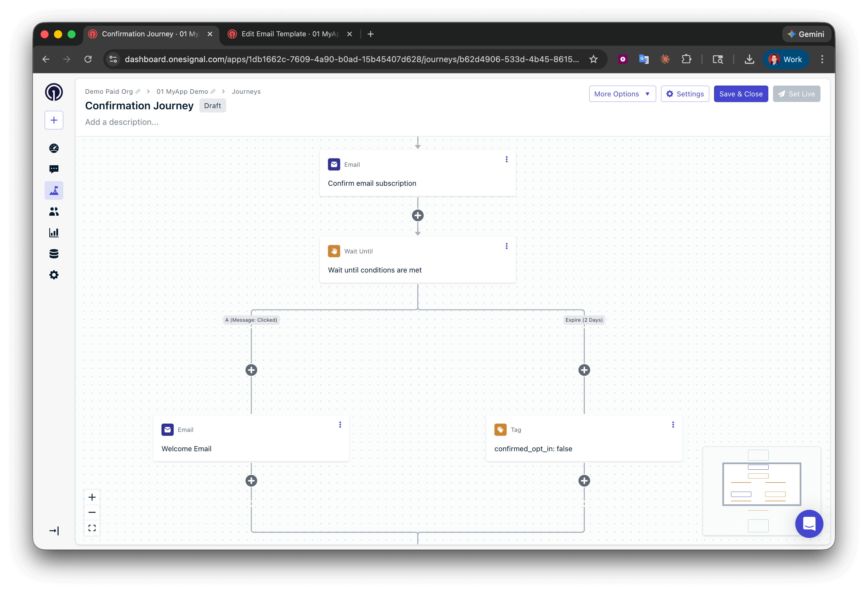Open the Audience people icon in sidebar

(54, 212)
